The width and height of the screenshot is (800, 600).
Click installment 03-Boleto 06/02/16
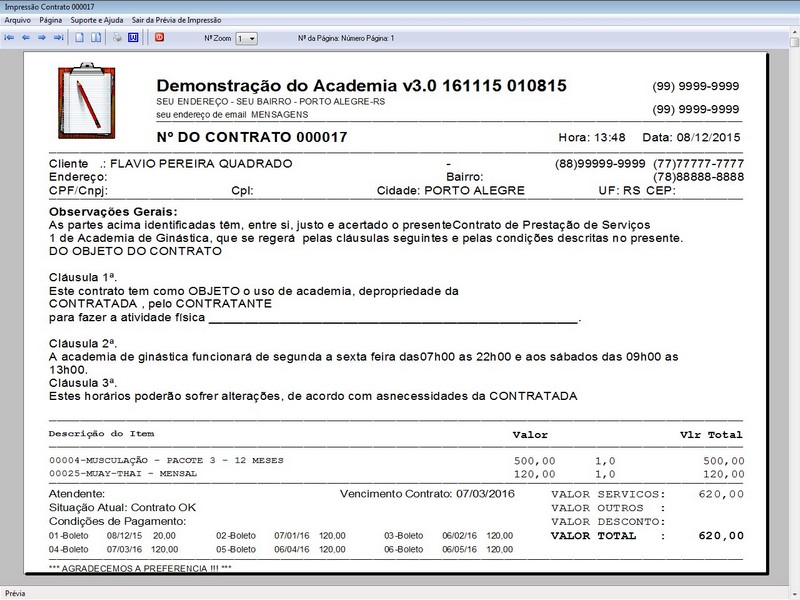coord(449,536)
